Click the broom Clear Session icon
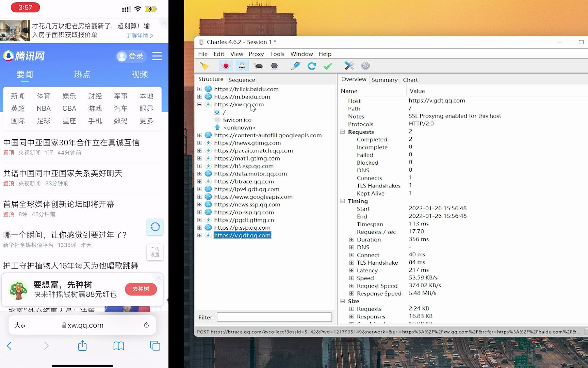588x368 pixels. 204,66
